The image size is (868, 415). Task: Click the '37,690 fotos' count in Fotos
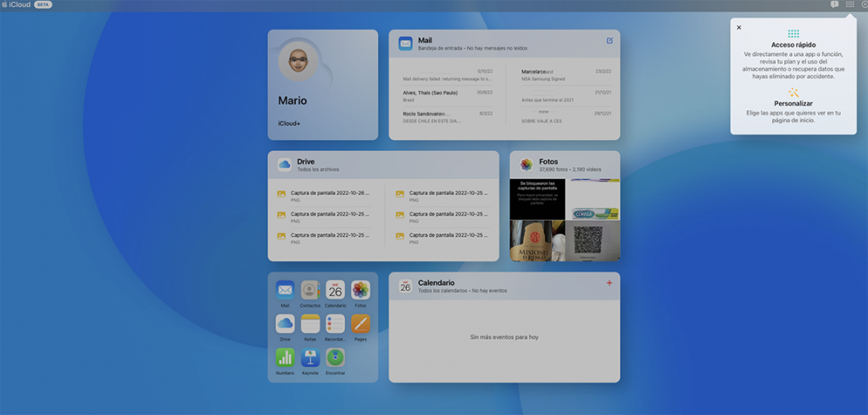tap(554, 170)
